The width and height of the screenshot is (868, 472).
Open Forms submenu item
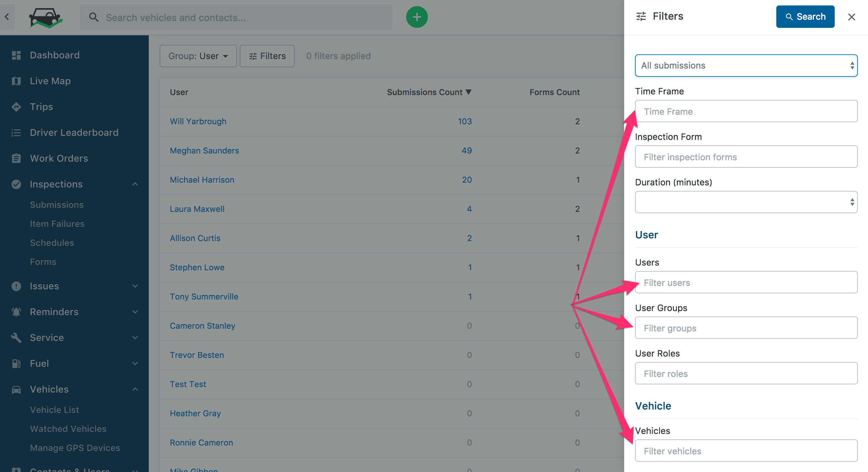tap(43, 262)
